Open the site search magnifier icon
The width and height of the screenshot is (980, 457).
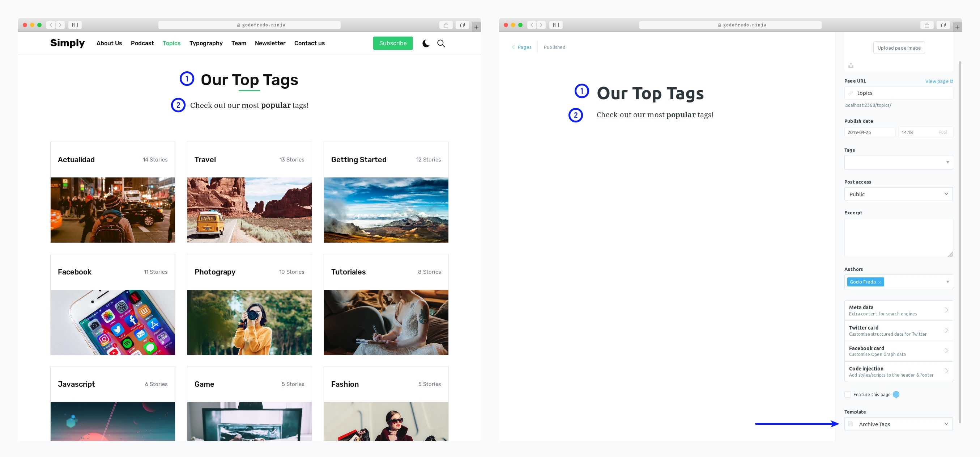tap(441, 43)
